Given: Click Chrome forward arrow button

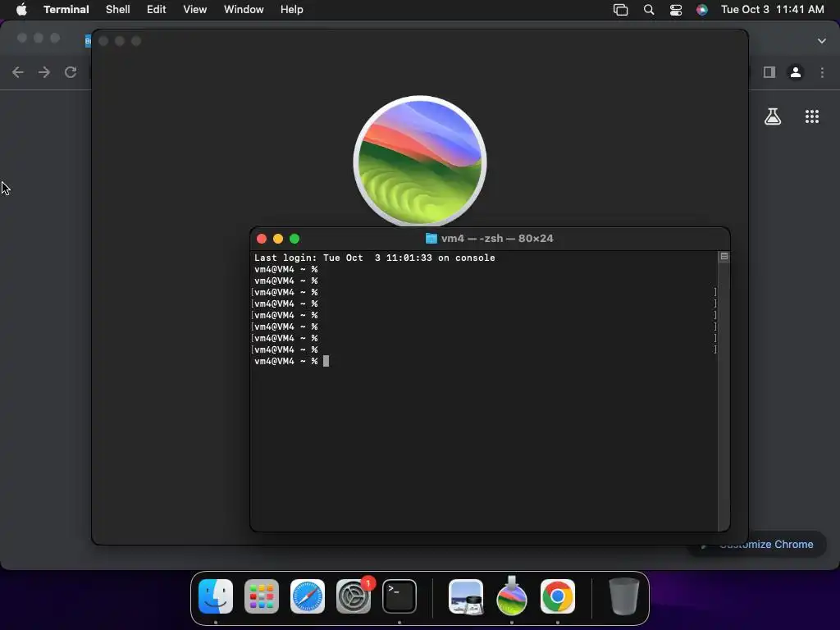Looking at the screenshot, I should coord(44,72).
